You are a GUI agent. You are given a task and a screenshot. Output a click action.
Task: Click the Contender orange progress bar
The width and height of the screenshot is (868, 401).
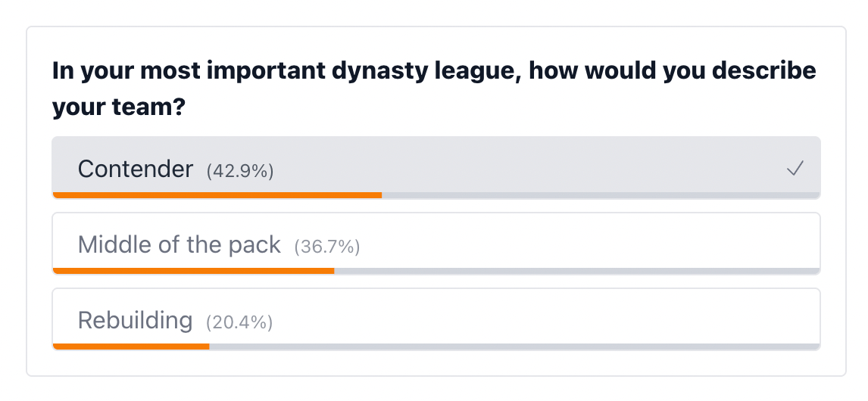pos(217,195)
